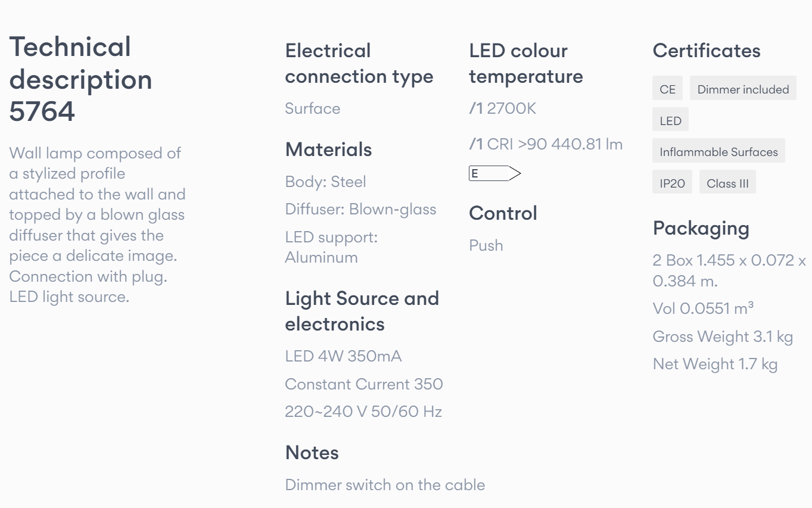
Task: Click the 2700K colour temperature value
Action: (x=512, y=108)
